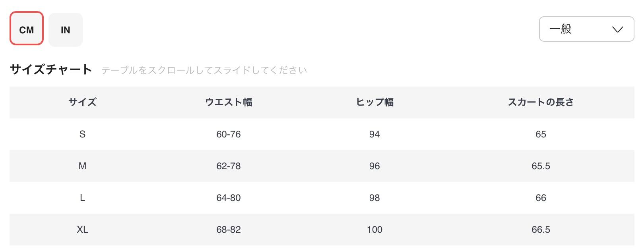
Task: Click the dropdown chevron arrow
Action: pyautogui.click(x=617, y=29)
